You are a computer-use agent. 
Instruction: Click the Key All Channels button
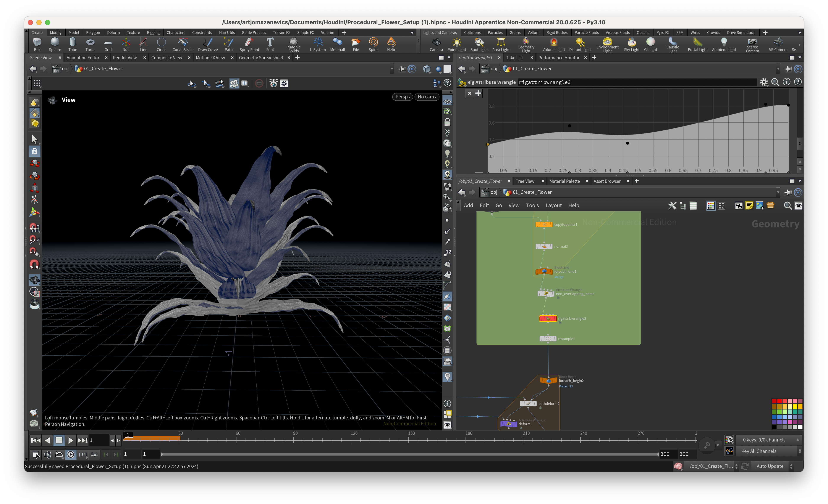pyautogui.click(x=759, y=451)
